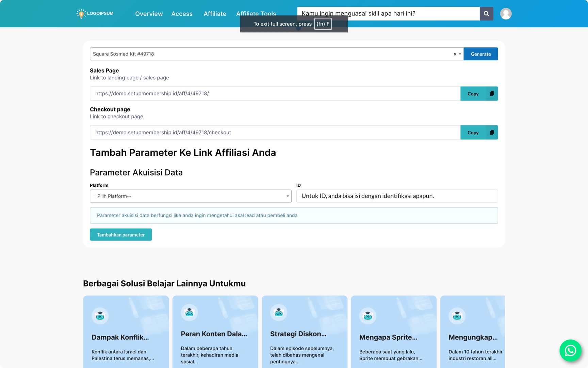Clear the selected Square Sosmed Kit via the x
588x368 pixels.
pyautogui.click(x=455, y=54)
